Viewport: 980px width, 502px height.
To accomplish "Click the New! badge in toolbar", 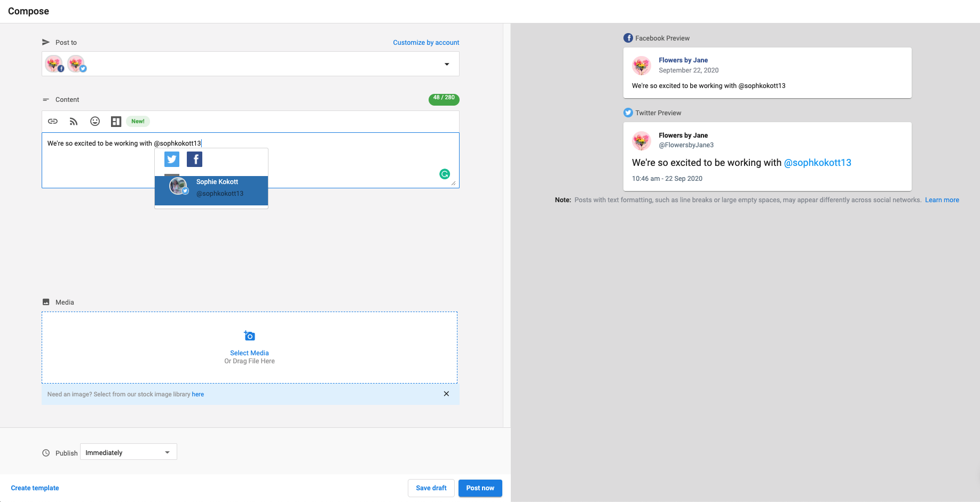I will pos(138,121).
